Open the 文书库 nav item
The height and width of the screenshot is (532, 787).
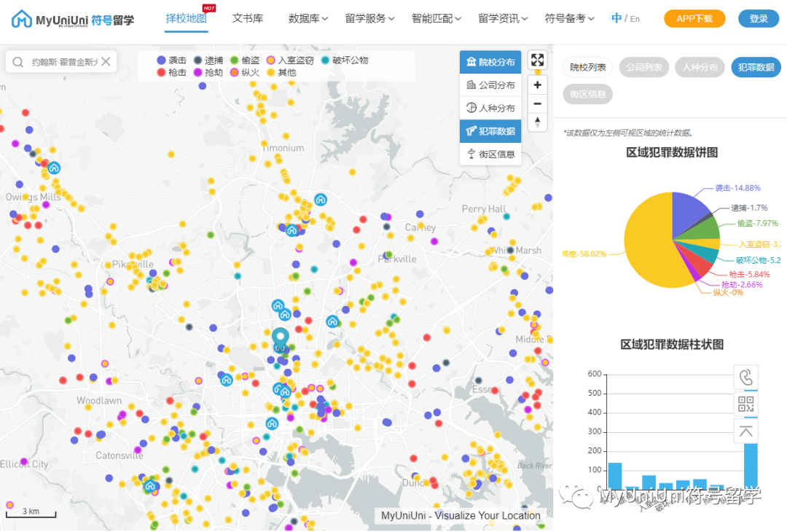(x=248, y=18)
